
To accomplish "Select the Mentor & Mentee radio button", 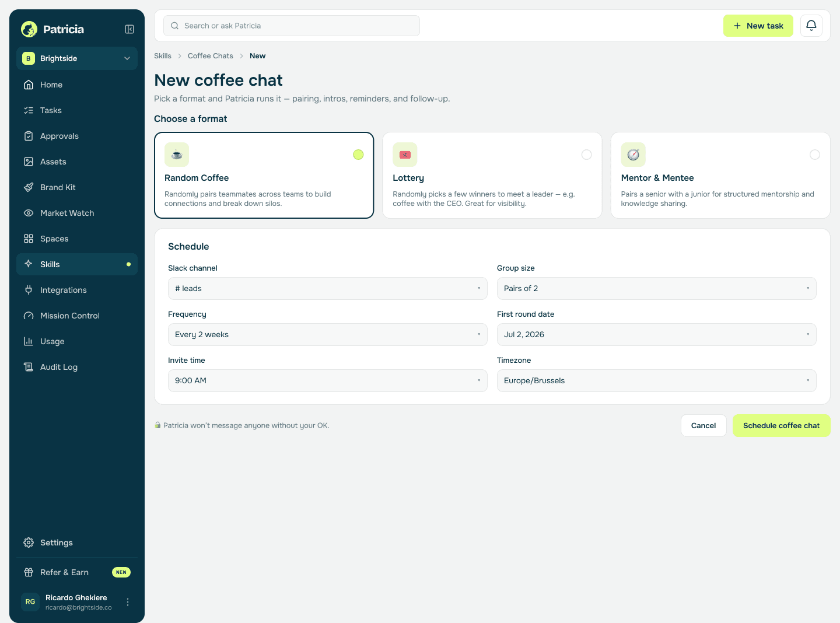I will pos(814,155).
